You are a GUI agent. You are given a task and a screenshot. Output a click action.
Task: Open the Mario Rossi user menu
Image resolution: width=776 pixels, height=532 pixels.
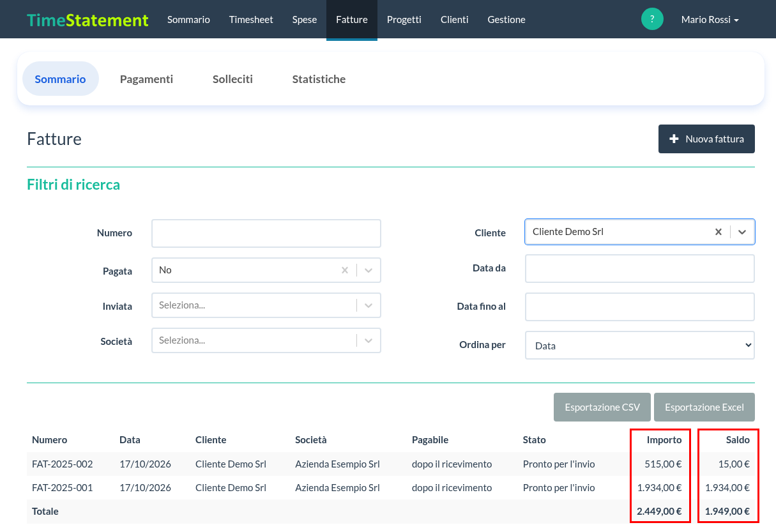pyautogui.click(x=710, y=20)
